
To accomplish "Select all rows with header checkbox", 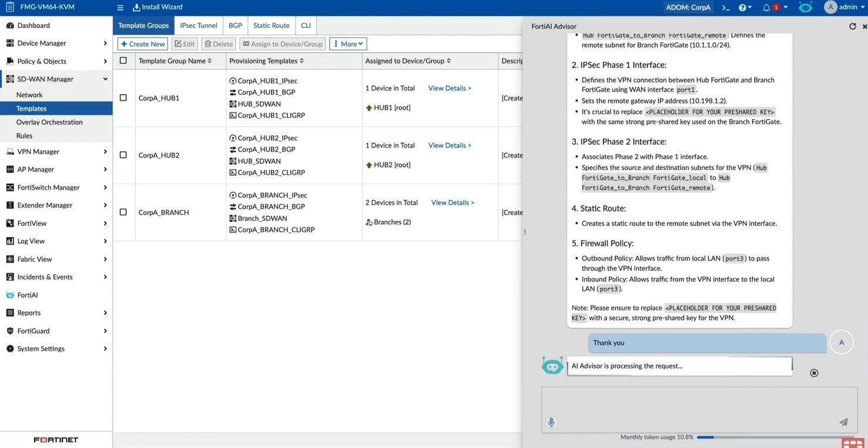I will coord(123,60).
